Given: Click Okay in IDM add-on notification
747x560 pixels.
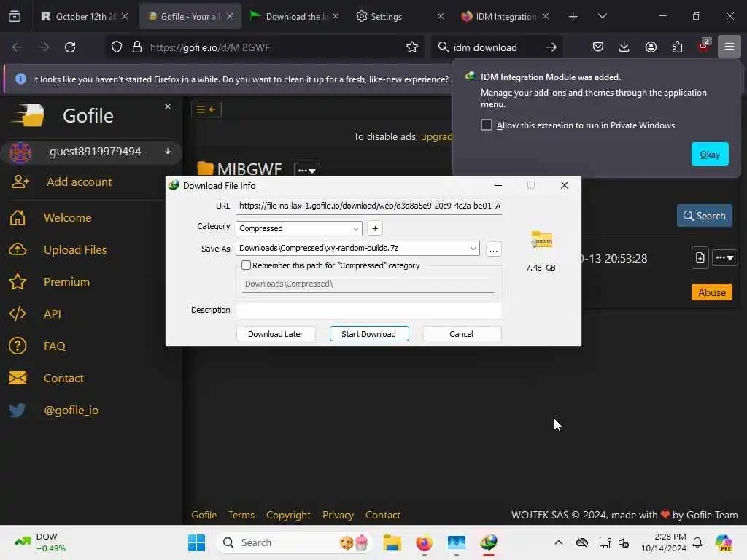Looking at the screenshot, I should [709, 155].
